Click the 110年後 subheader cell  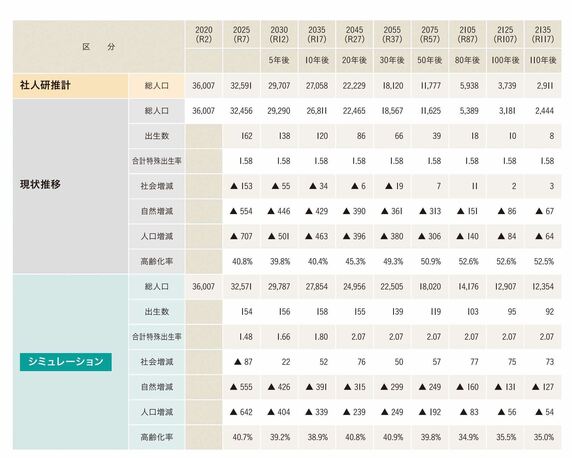[x=542, y=61]
